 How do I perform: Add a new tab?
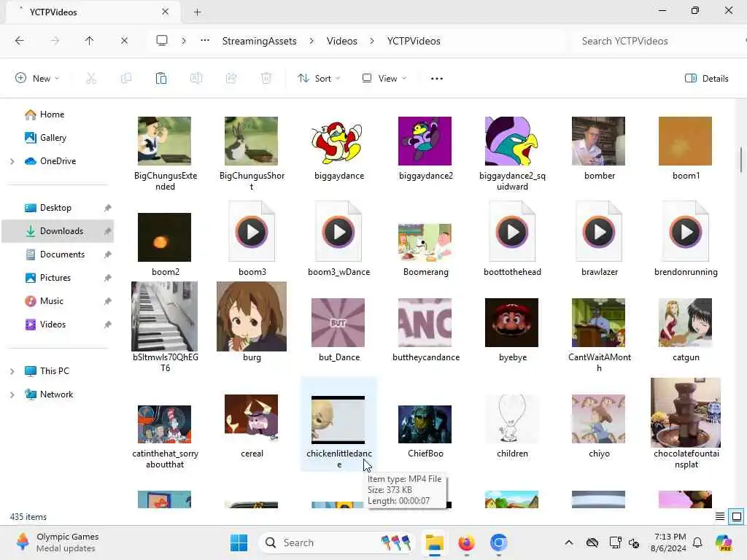(x=197, y=12)
